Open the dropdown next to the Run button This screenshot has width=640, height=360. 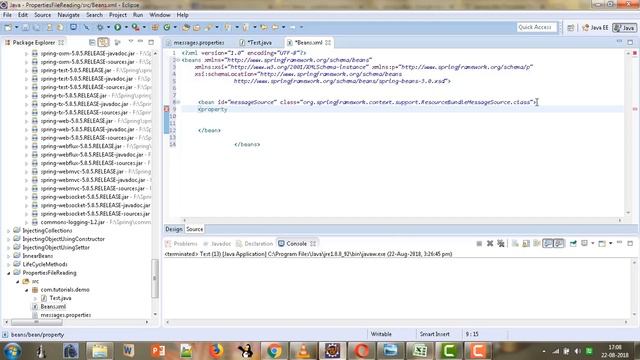click(x=126, y=27)
